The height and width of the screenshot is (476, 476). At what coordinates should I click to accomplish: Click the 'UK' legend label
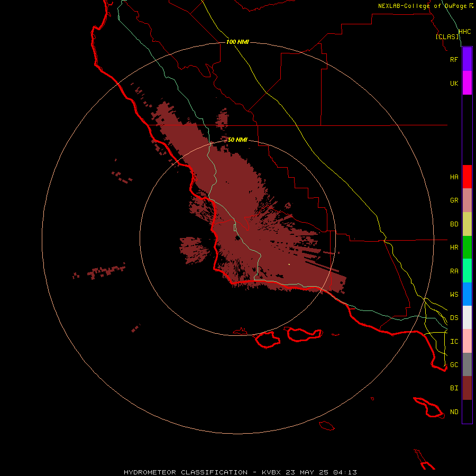(454, 83)
